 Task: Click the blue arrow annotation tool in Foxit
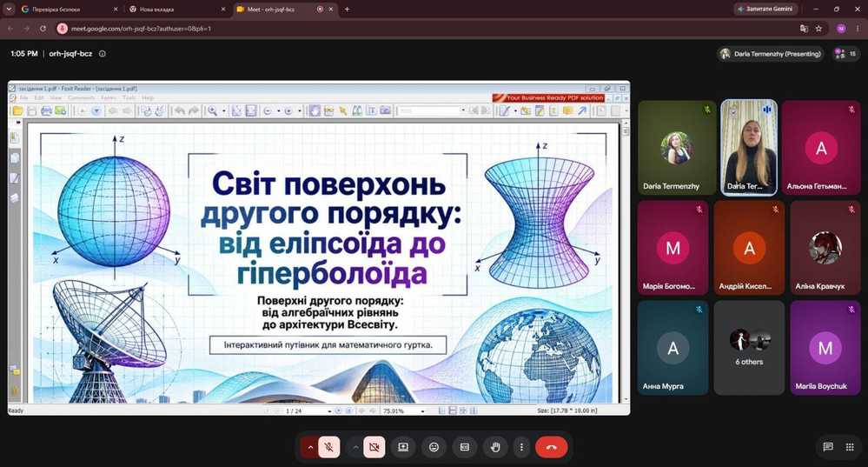(x=582, y=110)
